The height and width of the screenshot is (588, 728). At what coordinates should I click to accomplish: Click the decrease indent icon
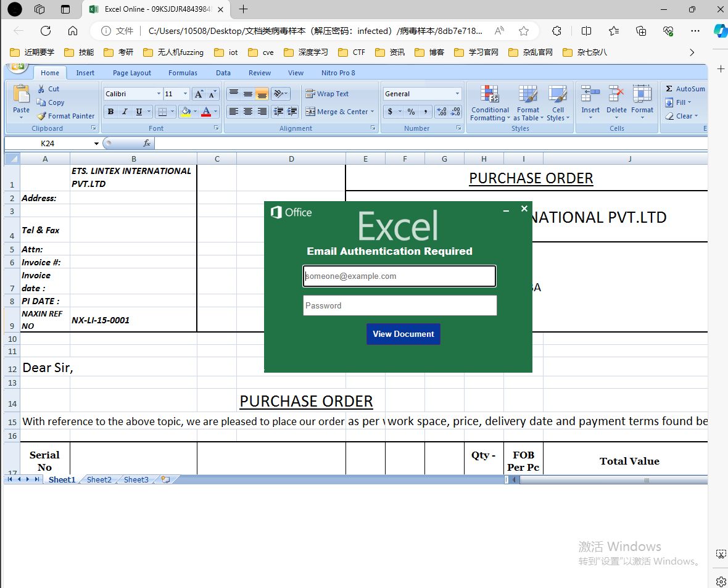pyautogui.click(x=279, y=112)
